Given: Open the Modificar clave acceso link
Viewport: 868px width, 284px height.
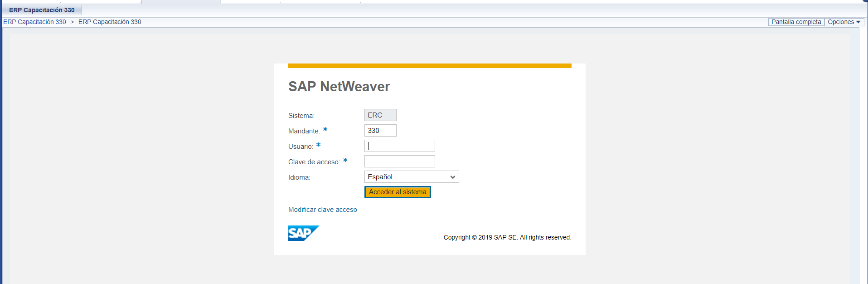Looking at the screenshot, I should [323, 210].
